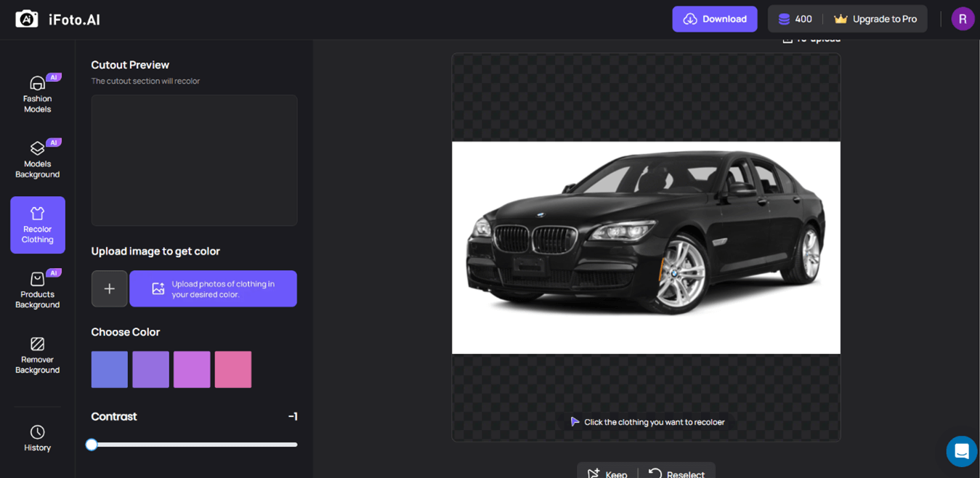Click the Download button
Screen dimensions: 980x478
coord(714,19)
